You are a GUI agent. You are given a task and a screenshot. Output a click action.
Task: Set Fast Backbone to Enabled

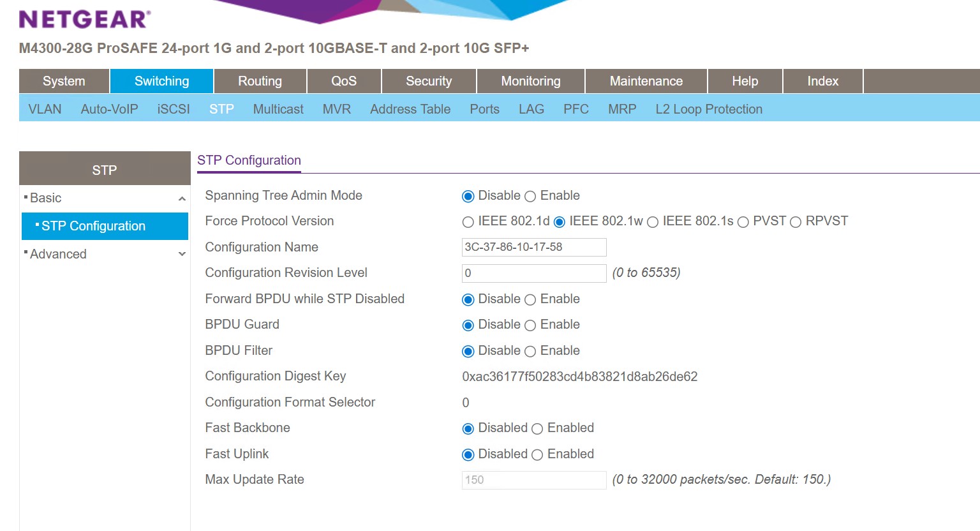pyautogui.click(x=537, y=429)
